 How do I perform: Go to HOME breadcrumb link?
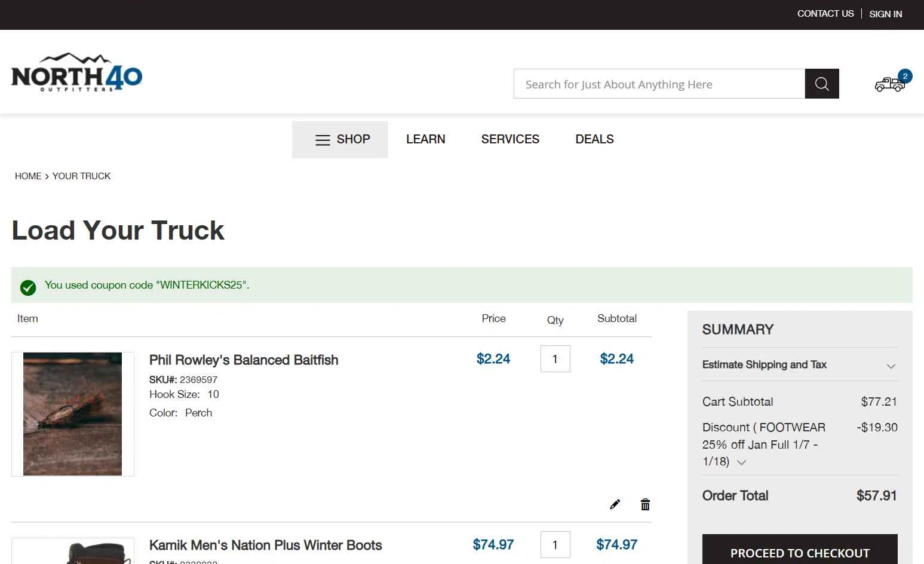point(28,176)
